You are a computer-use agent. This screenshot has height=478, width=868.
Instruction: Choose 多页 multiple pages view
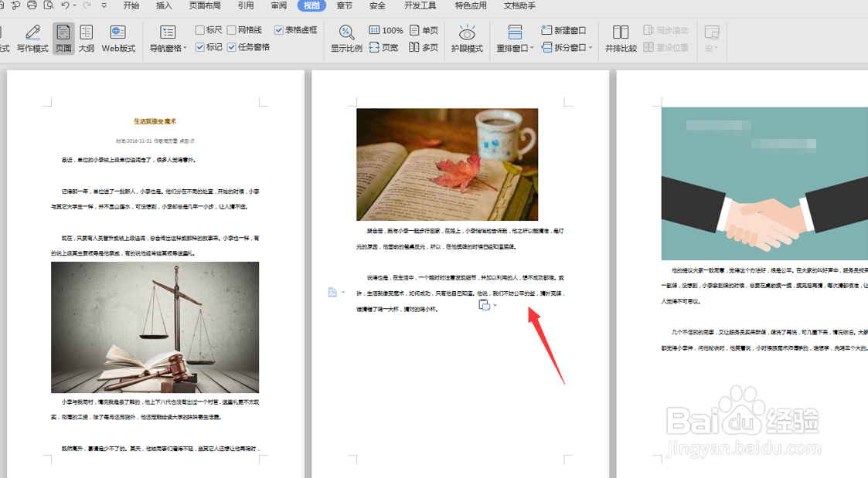[424, 48]
